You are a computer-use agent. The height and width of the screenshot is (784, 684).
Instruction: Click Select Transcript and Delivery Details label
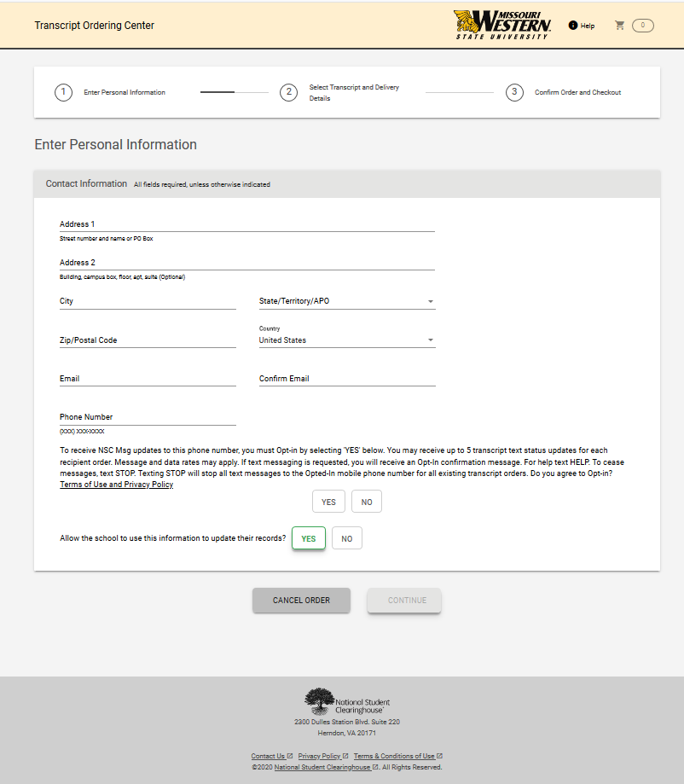(354, 92)
